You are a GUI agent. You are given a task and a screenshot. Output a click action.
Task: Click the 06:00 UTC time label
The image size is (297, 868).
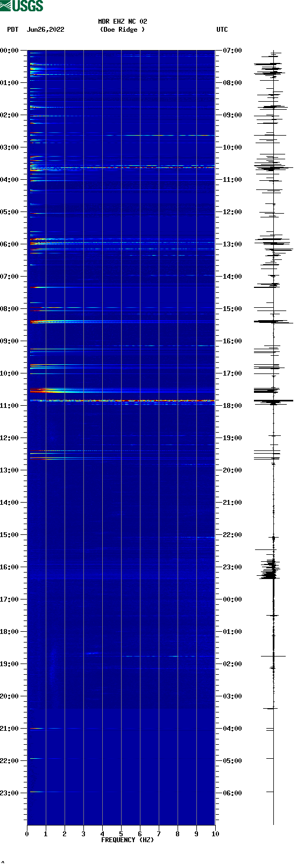click(232, 793)
